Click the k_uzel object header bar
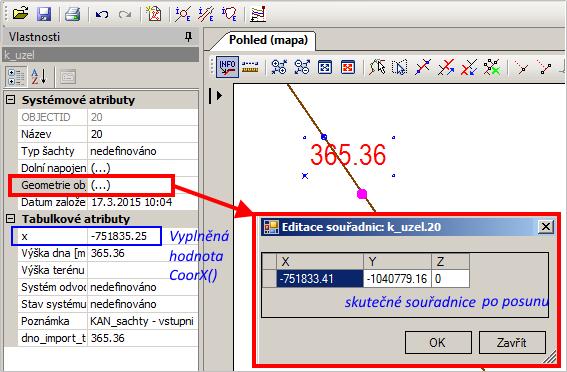The width and height of the screenshot is (567, 372). pyautogui.click(x=101, y=55)
